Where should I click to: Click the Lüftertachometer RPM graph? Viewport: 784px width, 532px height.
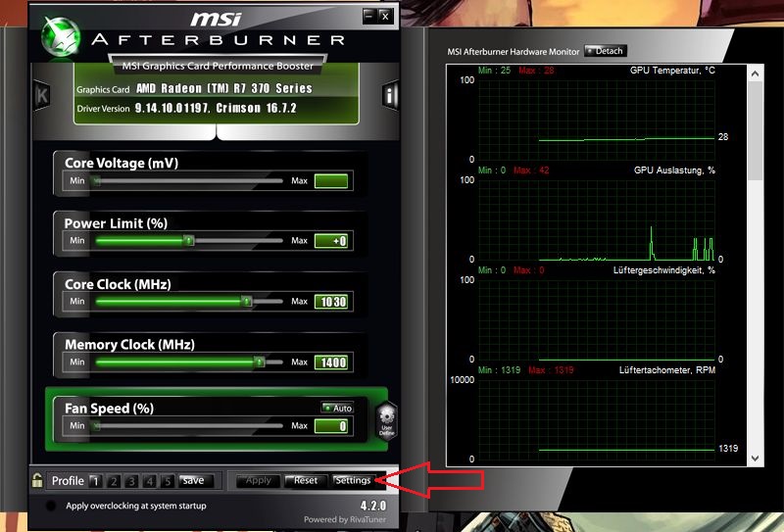click(x=597, y=419)
